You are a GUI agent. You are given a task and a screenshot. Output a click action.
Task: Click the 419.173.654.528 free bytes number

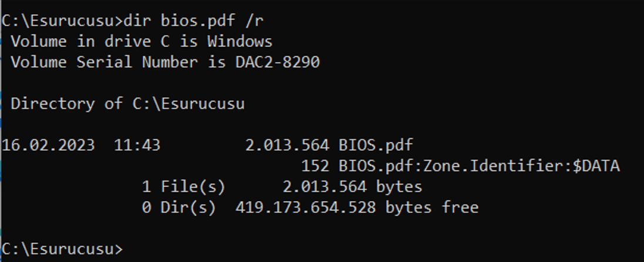point(306,207)
